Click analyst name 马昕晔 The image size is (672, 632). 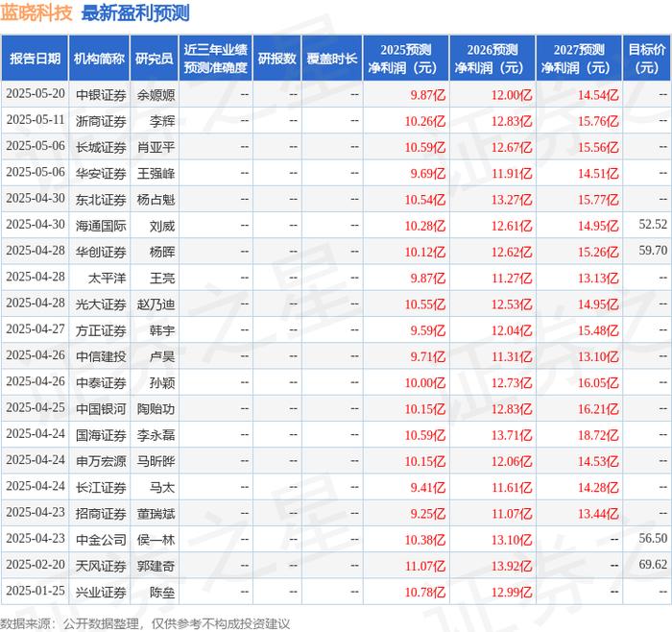[156, 461]
